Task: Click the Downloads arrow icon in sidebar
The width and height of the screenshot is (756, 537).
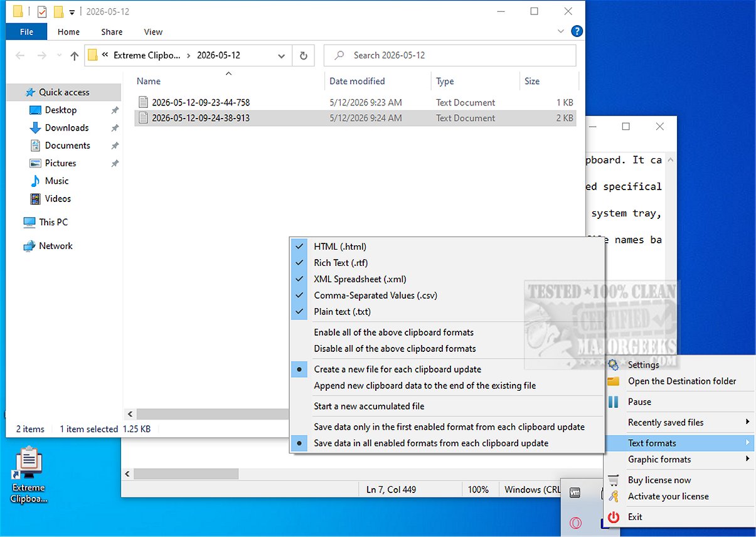Action: [36, 127]
